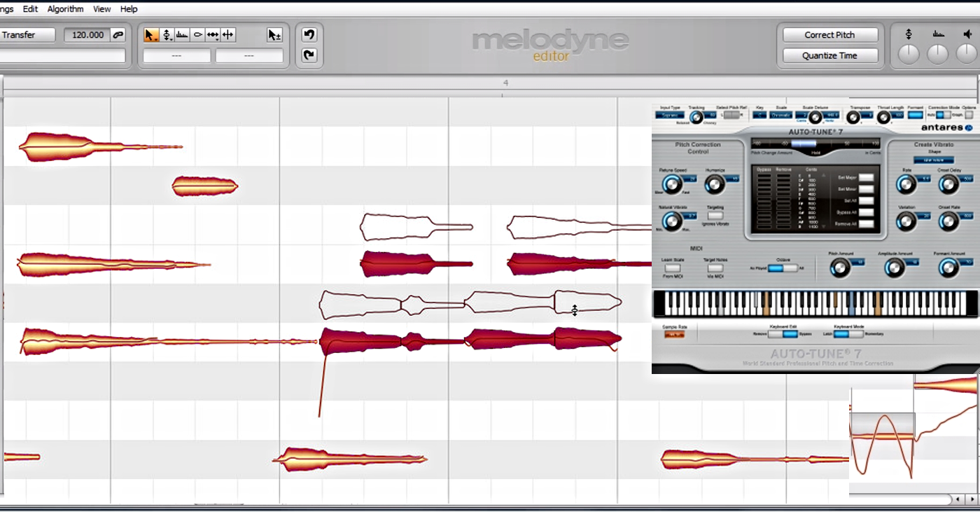The width and height of the screenshot is (980, 512).
Task: Click the Amplitude Amount knob
Action: (893, 268)
